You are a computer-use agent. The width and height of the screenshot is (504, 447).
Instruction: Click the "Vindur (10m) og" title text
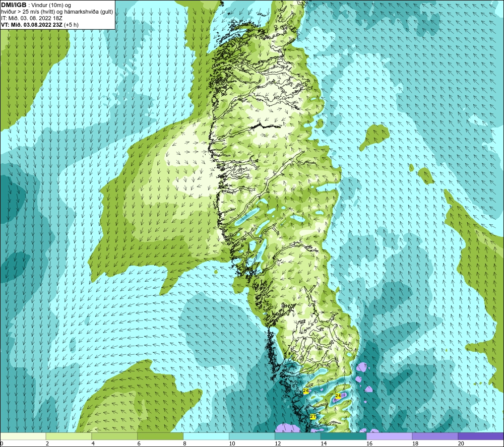pos(51,5)
